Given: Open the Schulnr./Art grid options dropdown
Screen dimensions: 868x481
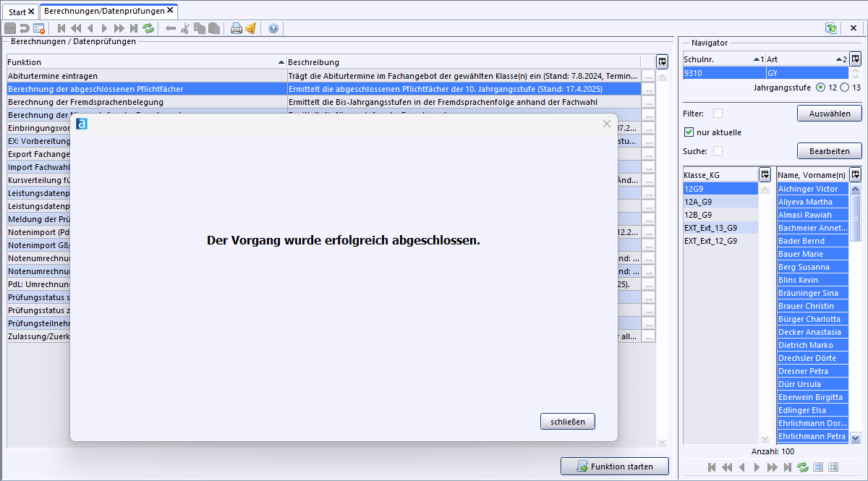Looking at the screenshot, I should tap(855, 59).
